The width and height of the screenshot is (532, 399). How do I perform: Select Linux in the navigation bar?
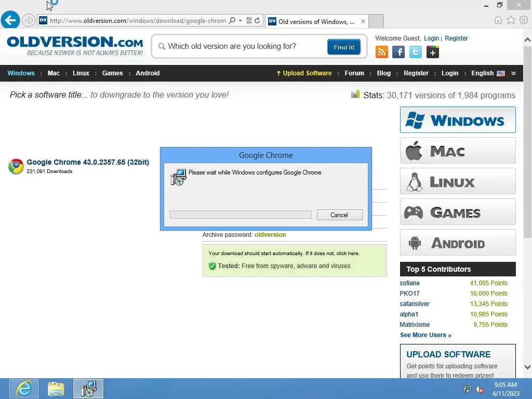81,73
